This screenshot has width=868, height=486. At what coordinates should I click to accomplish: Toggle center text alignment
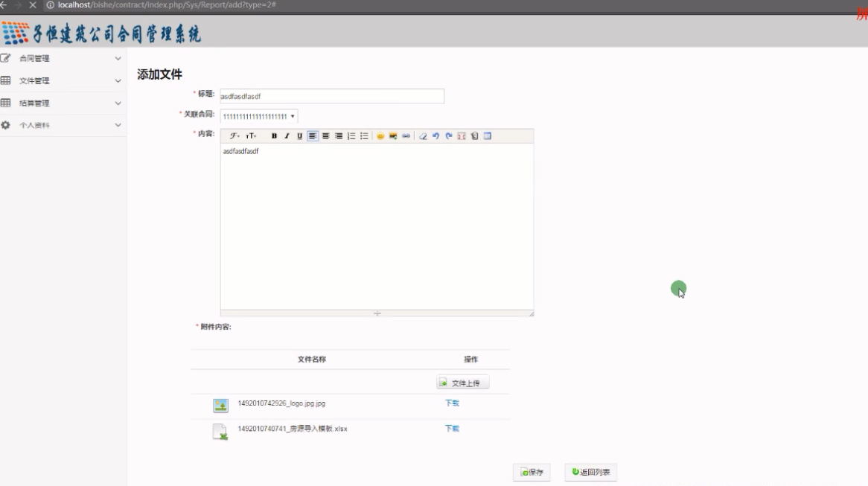pyautogui.click(x=325, y=136)
